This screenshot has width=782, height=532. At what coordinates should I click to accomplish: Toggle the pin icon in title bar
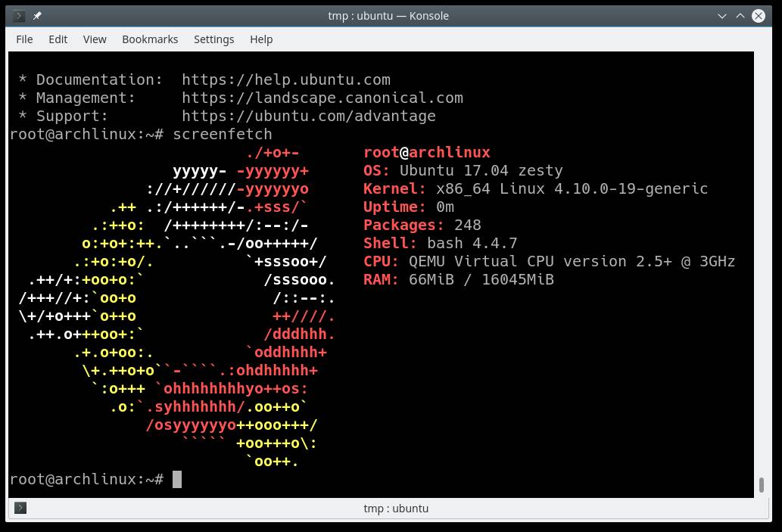point(37,16)
